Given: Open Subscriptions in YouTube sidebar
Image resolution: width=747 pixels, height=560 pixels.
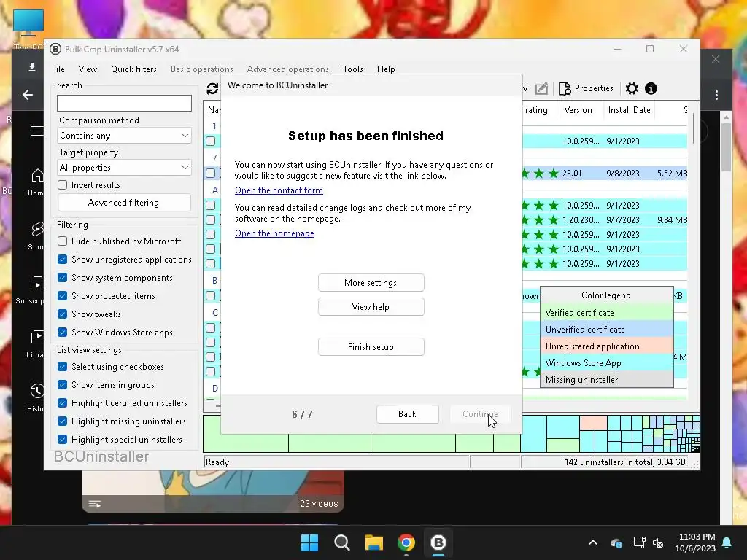Looking at the screenshot, I should (31, 289).
